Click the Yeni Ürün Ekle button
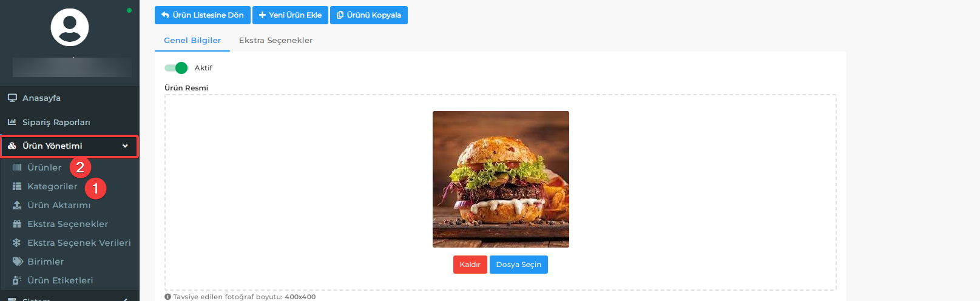980x301 pixels. pyautogui.click(x=290, y=15)
